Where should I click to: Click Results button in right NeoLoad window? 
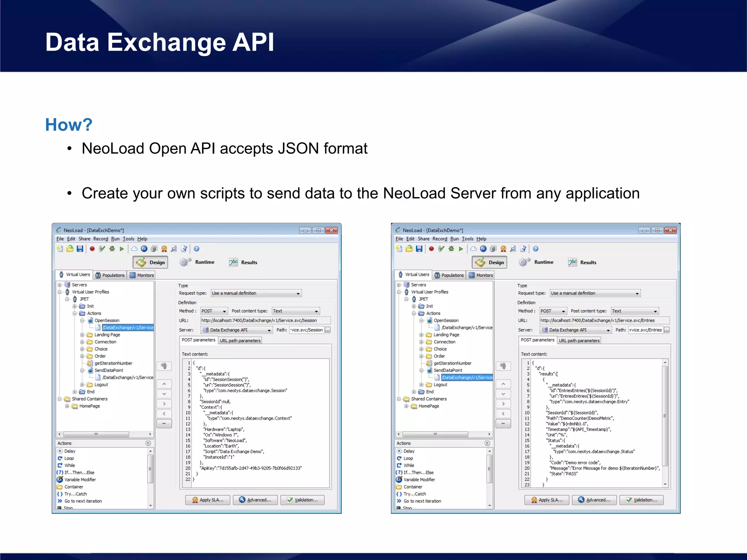(582, 262)
